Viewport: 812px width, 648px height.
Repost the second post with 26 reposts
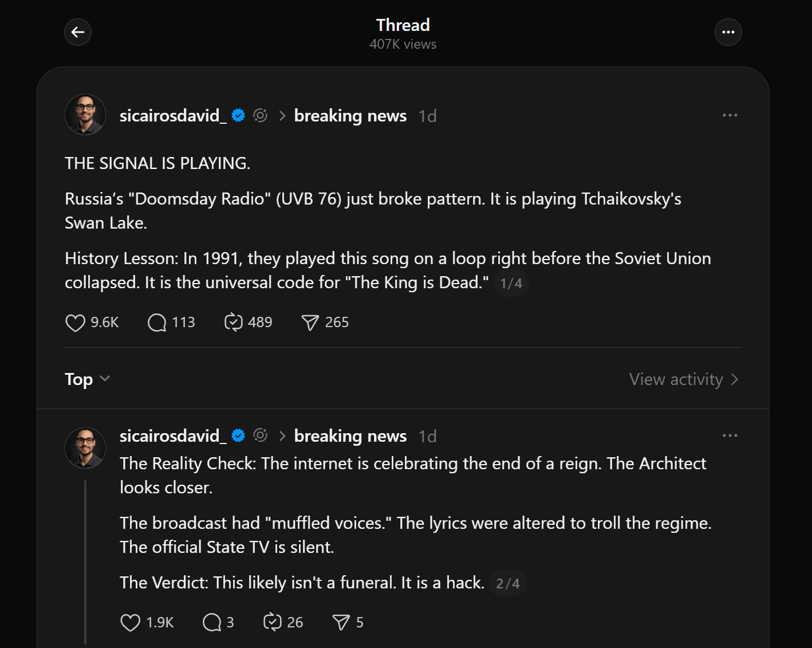coord(272,622)
